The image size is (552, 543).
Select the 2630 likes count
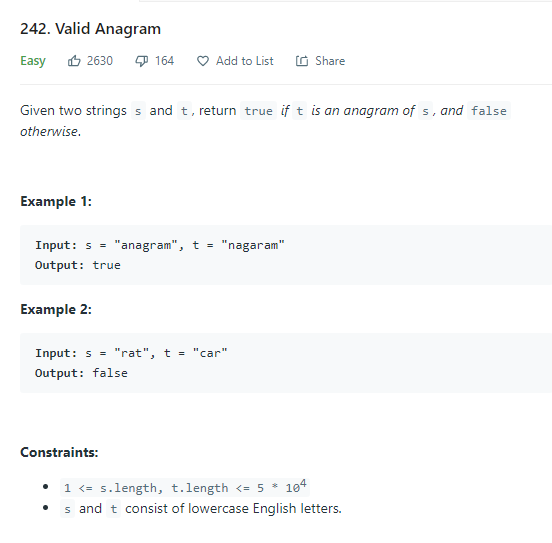click(x=100, y=61)
